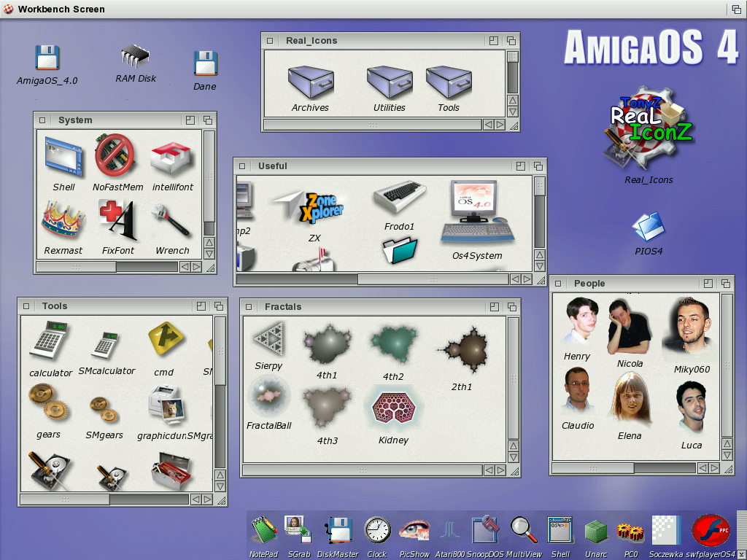
Task: Select the SMcalculator icon
Action: (x=105, y=345)
